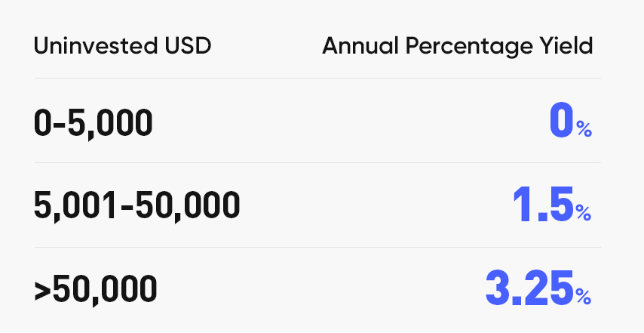Screen dimensions: 644x333
Task: Click the Uninvested USD column header
Action: click(x=122, y=46)
